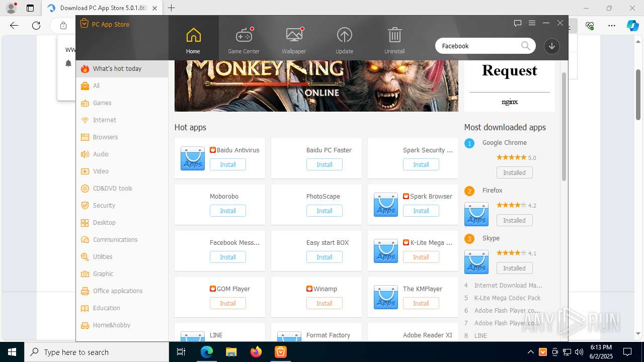644x362 pixels.
Task: Select the CD&DVD tools category
Action: coord(122,189)
